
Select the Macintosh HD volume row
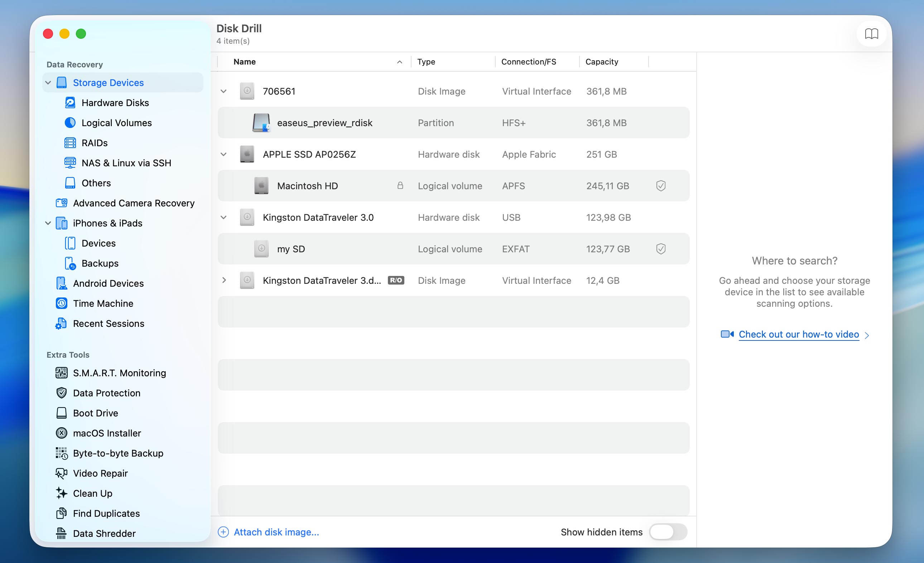pos(453,186)
